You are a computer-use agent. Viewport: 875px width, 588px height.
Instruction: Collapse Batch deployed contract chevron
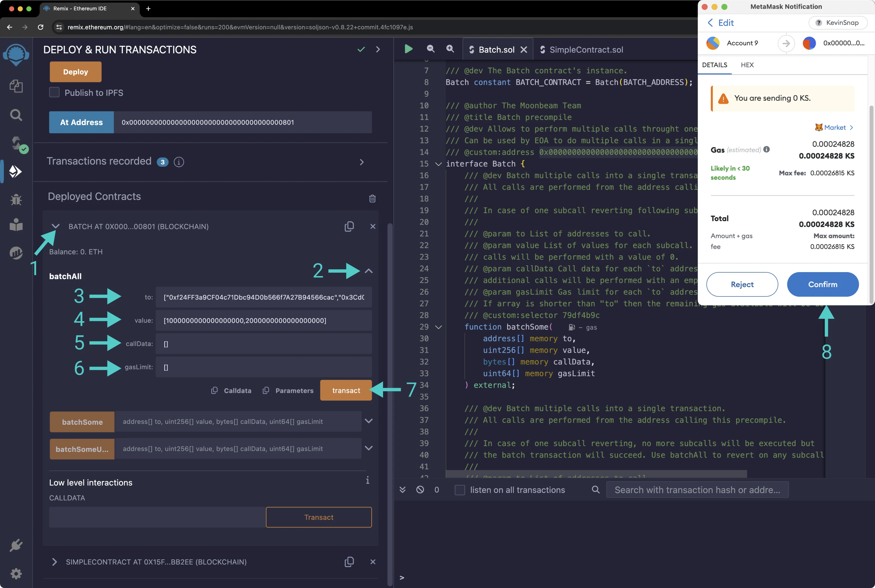pos(55,226)
